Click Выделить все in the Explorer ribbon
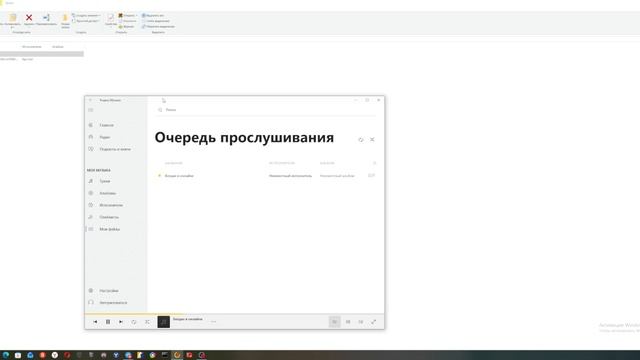 pyautogui.click(x=153, y=16)
